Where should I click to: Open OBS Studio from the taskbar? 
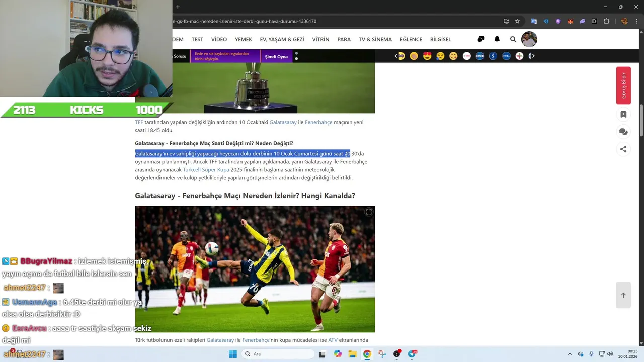(397, 354)
